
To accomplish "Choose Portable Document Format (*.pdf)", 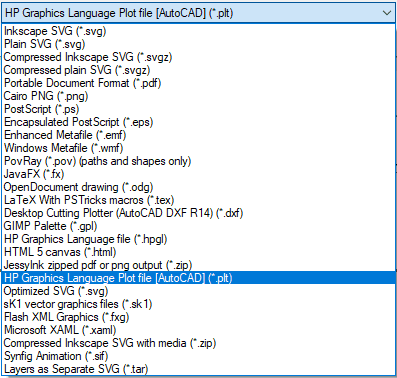I will [198, 83].
